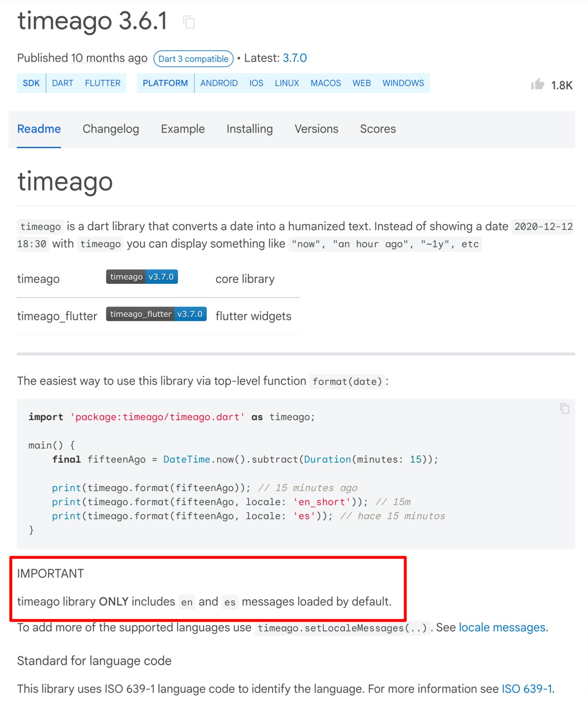The image size is (588, 712).
Task: Show the Scores tab
Action: 378,129
